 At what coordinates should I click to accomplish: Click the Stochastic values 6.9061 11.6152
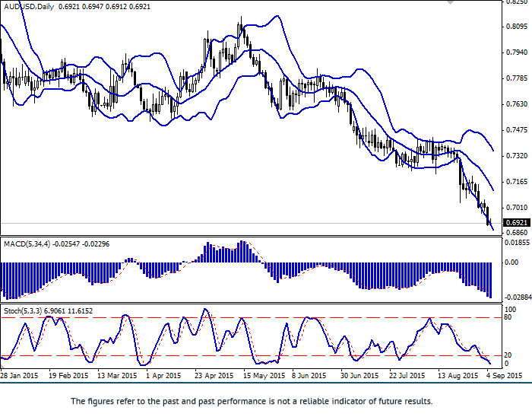68,311
